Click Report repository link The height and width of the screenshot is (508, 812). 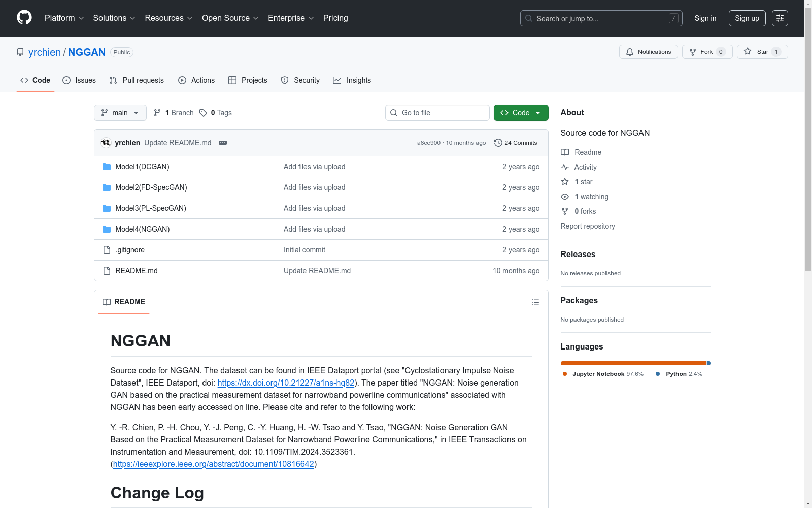pyautogui.click(x=588, y=226)
